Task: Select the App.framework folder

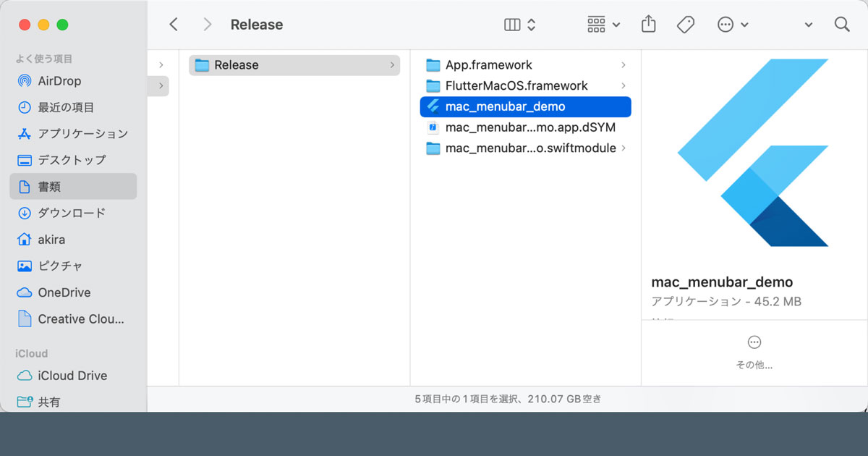Action: click(x=526, y=65)
